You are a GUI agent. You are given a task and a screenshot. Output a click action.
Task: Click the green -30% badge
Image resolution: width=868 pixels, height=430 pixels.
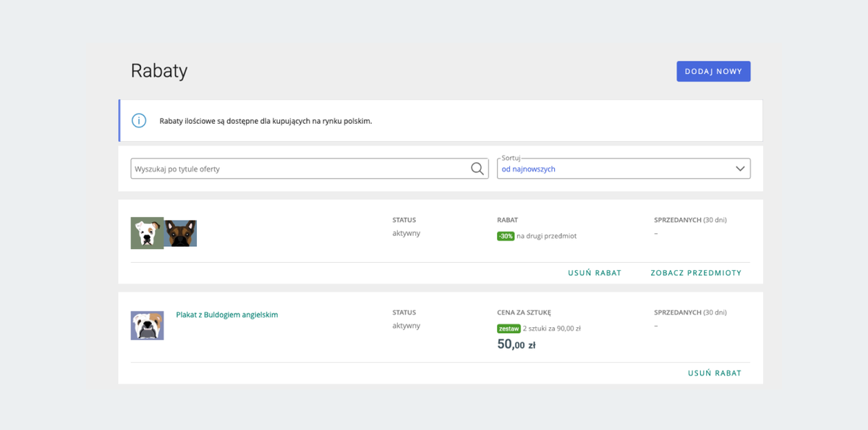[x=506, y=236]
